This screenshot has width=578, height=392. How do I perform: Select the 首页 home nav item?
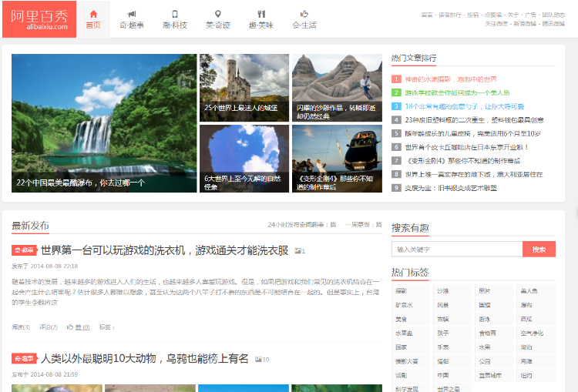click(x=93, y=19)
